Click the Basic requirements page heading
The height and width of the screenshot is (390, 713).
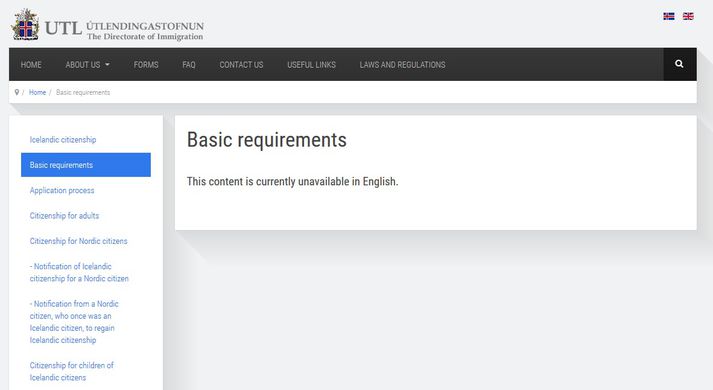[266, 140]
